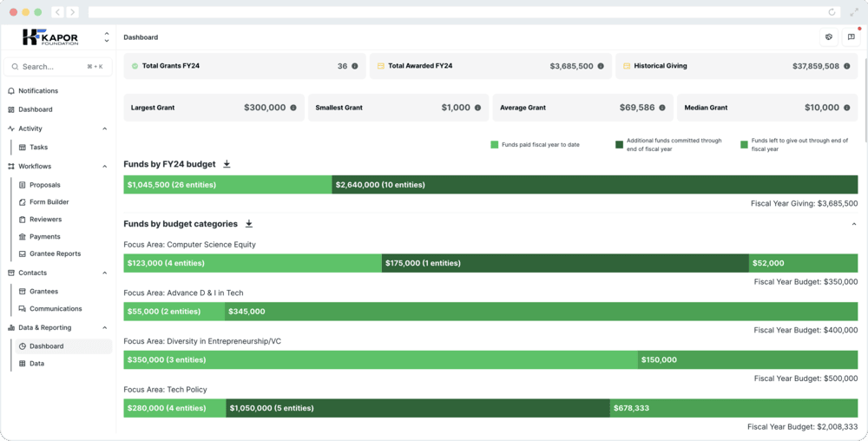Image resolution: width=868 pixels, height=441 pixels.
Task: Click the theme icon in the header
Action: coord(829,37)
